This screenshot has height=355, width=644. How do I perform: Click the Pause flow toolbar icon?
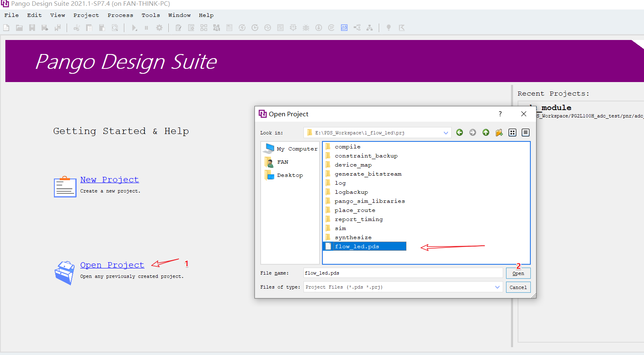pyautogui.click(x=146, y=28)
